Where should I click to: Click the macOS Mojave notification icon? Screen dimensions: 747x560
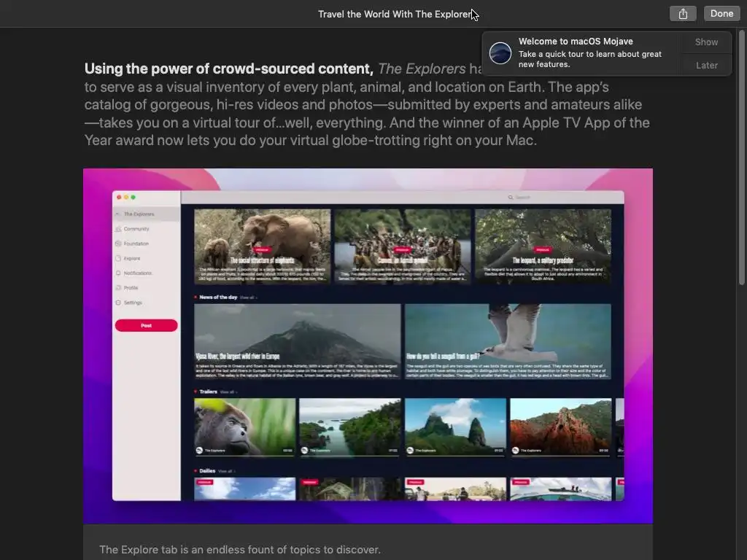(x=500, y=52)
